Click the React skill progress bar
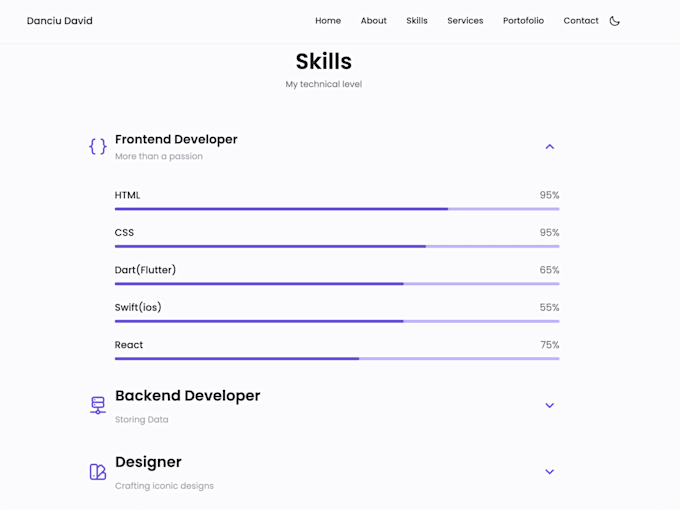Viewport: 680px width, 510px height. tap(337, 359)
